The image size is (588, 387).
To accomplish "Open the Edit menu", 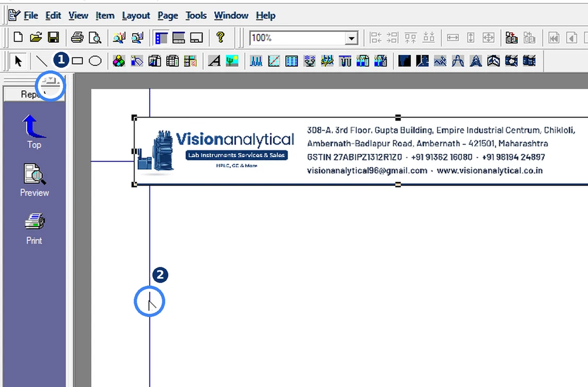I will tap(53, 15).
